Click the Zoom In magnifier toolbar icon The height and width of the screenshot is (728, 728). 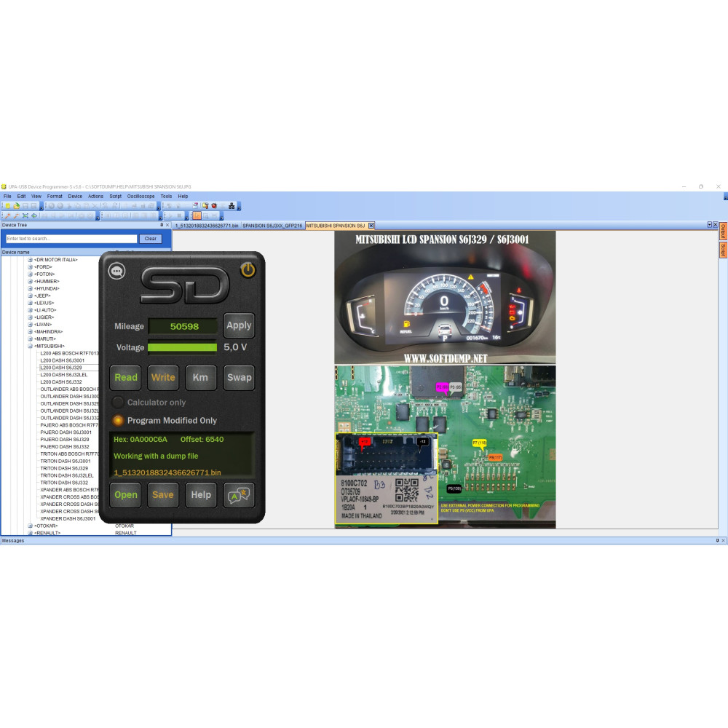(8, 215)
